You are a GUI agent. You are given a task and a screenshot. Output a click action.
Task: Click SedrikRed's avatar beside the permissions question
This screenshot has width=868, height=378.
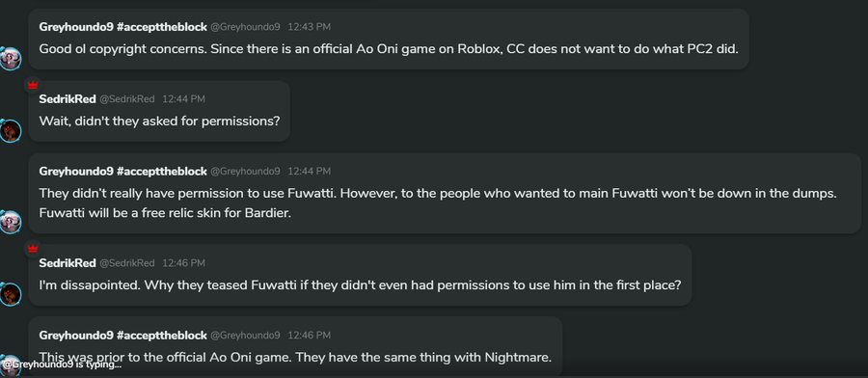(10, 130)
